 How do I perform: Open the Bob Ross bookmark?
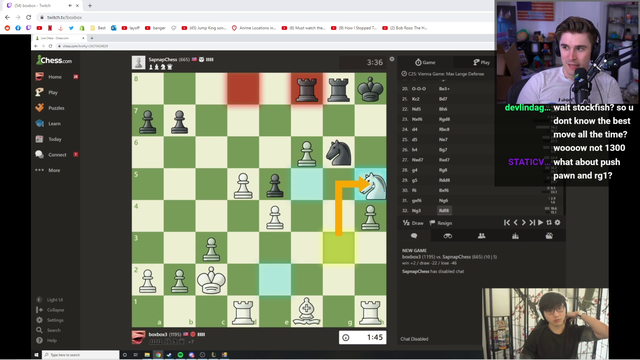(405, 28)
